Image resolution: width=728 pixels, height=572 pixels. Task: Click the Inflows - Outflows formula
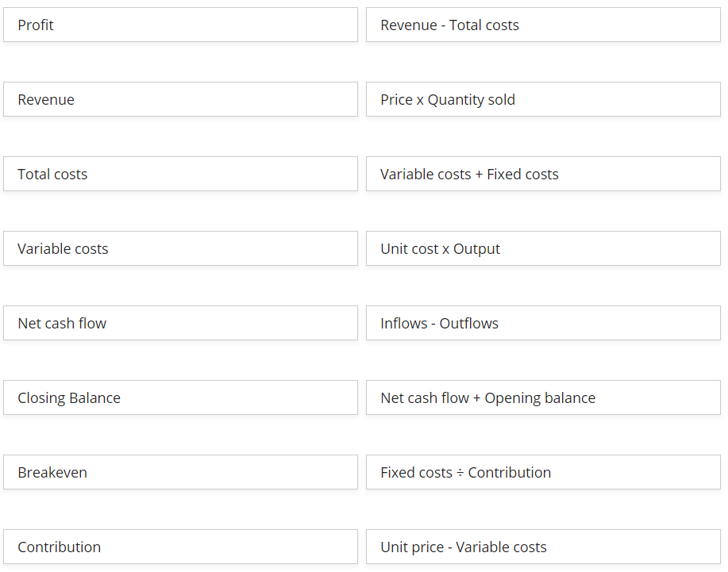543,324
